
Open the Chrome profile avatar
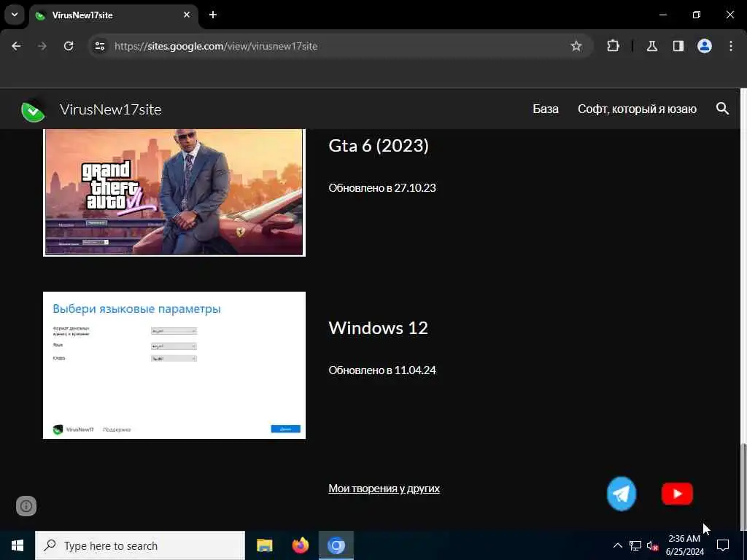(705, 46)
